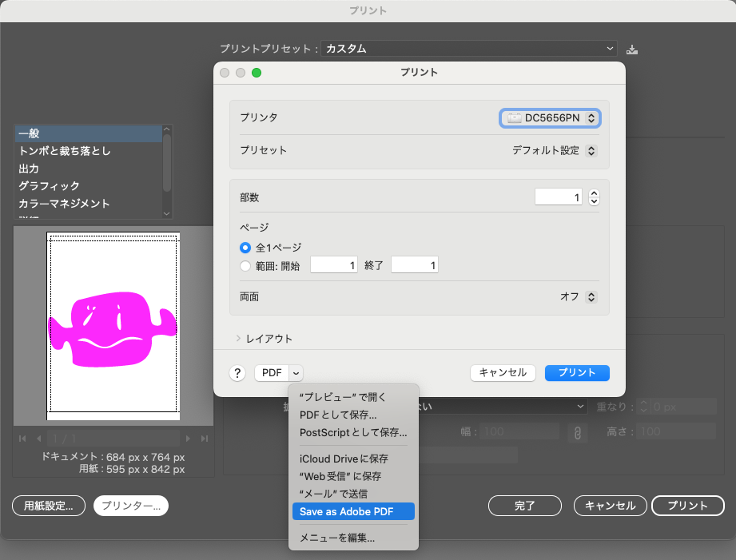736x560 pixels.
Task: Select the 全1ページ radio button
Action: coord(246,248)
